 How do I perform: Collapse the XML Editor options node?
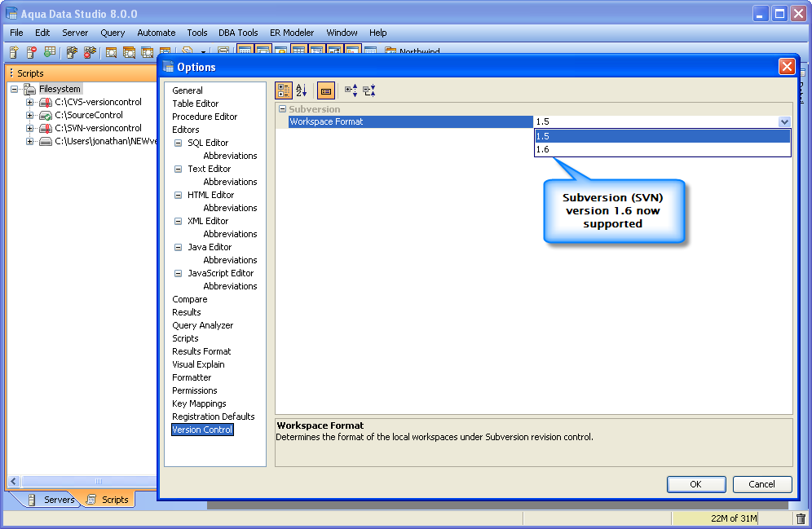click(x=179, y=221)
